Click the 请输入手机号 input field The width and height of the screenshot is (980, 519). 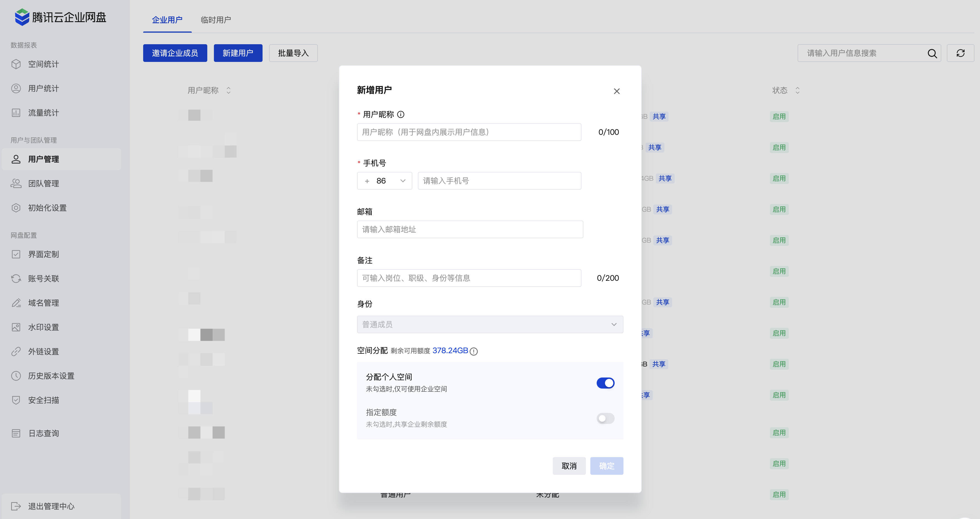click(499, 181)
